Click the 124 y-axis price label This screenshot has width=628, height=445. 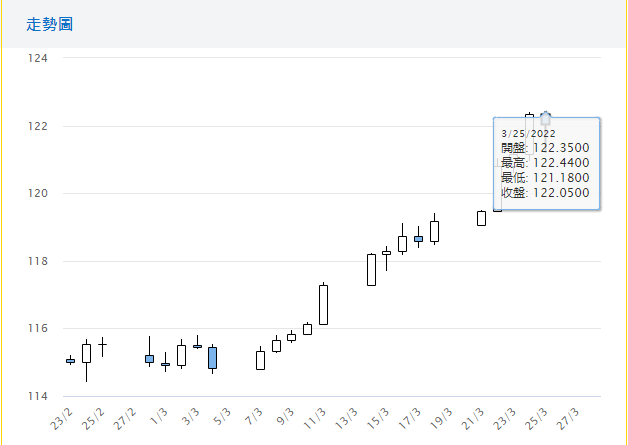pyautogui.click(x=38, y=58)
